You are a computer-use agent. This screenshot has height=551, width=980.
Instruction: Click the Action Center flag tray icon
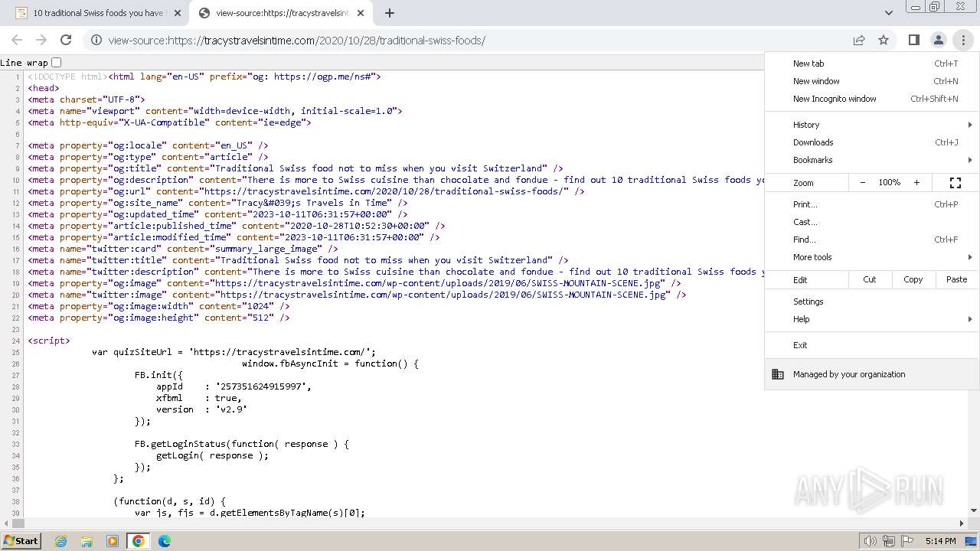(908, 541)
